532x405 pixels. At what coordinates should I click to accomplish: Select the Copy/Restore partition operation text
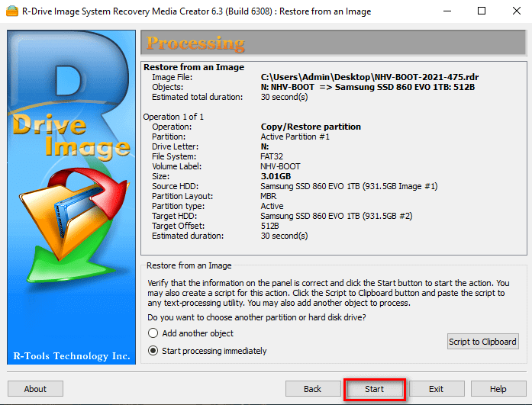(x=311, y=127)
